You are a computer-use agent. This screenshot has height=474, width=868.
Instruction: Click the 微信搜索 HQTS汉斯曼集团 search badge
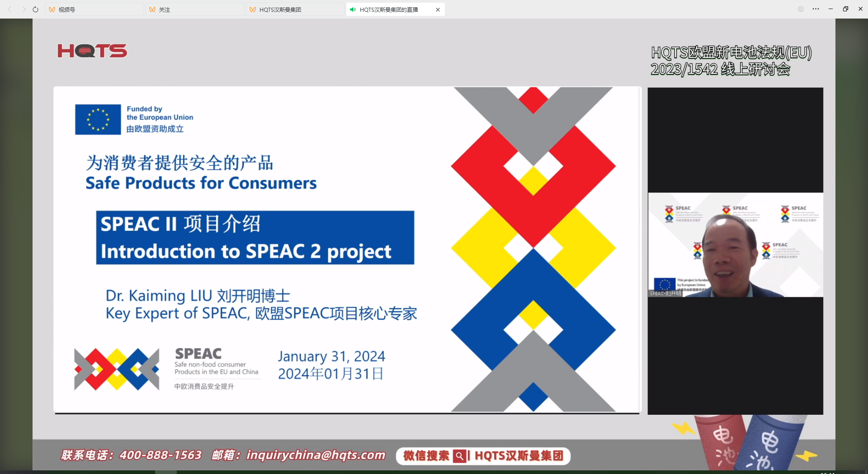[483, 456]
